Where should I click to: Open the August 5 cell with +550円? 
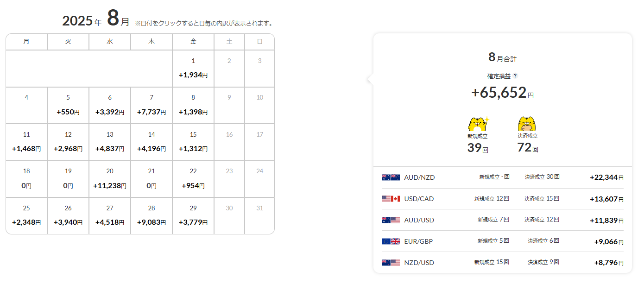pos(68,105)
